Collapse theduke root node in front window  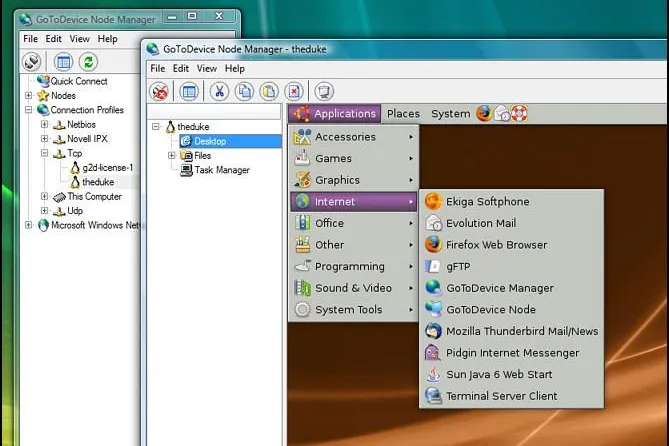(x=156, y=127)
